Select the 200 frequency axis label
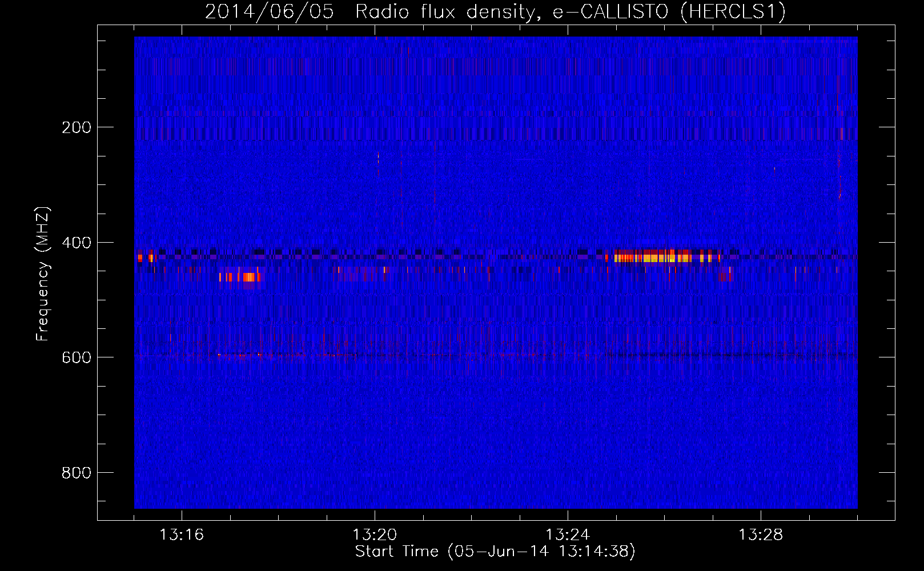 pyautogui.click(x=77, y=127)
